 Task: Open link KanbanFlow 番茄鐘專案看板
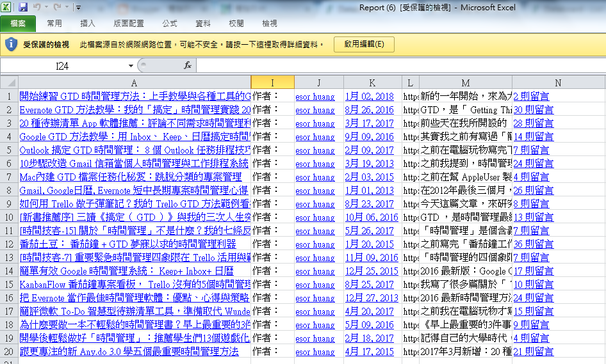coord(135,285)
